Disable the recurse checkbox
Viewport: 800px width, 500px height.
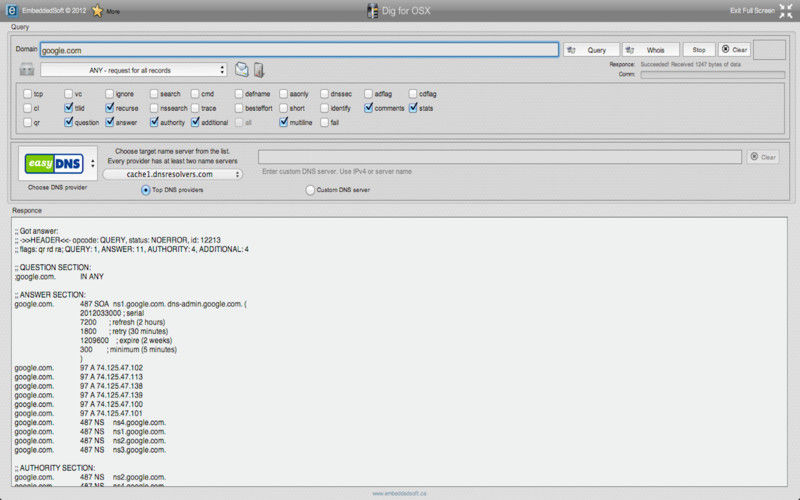[109, 108]
